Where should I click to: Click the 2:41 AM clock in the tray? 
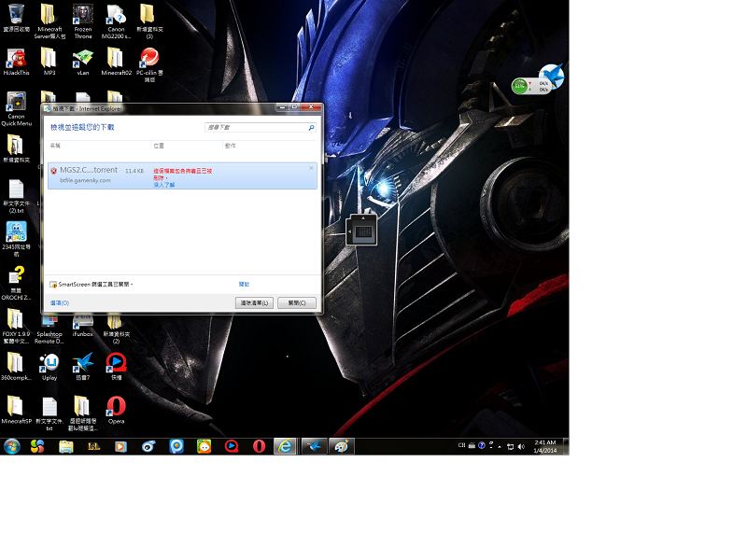coord(545,442)
